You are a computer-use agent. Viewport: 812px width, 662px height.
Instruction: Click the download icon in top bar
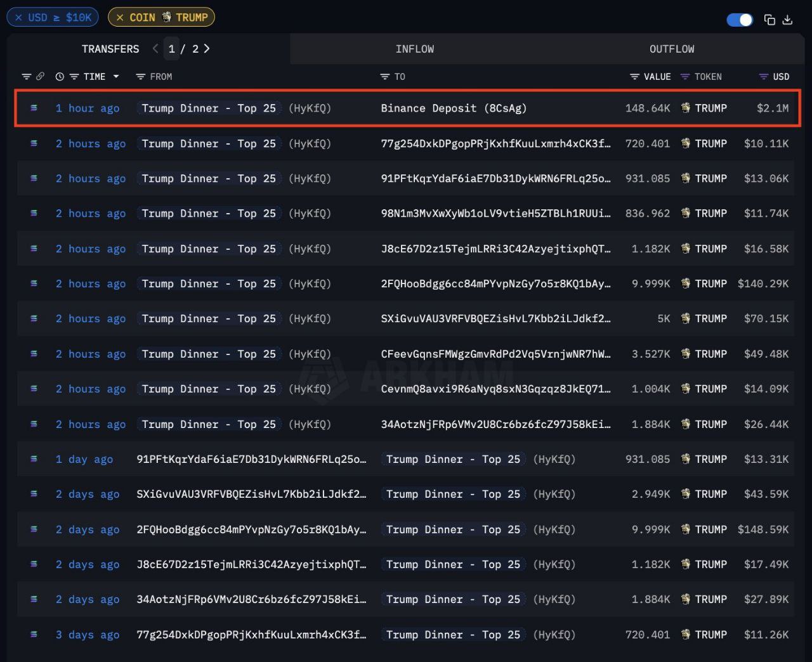point(787,20)
